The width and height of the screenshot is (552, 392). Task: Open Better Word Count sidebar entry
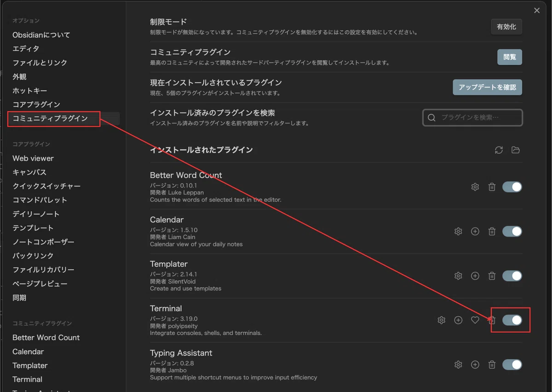[46, 337]
